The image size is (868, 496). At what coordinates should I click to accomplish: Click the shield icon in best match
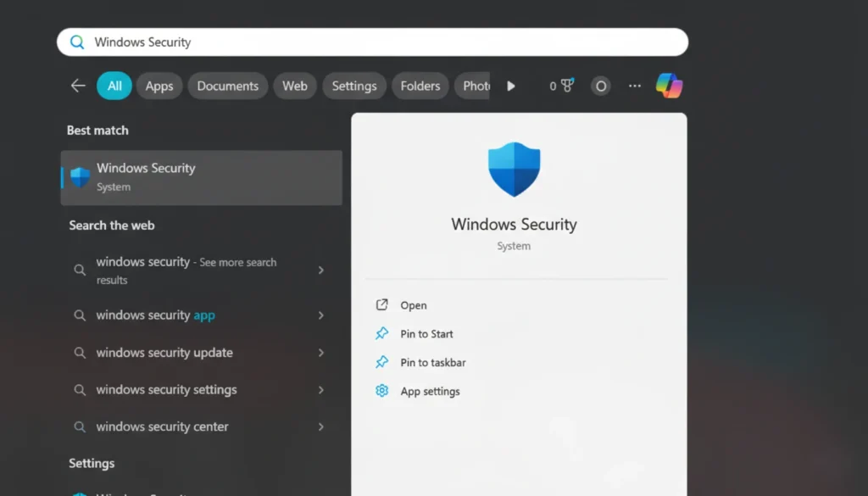click(x=81, y=178)
